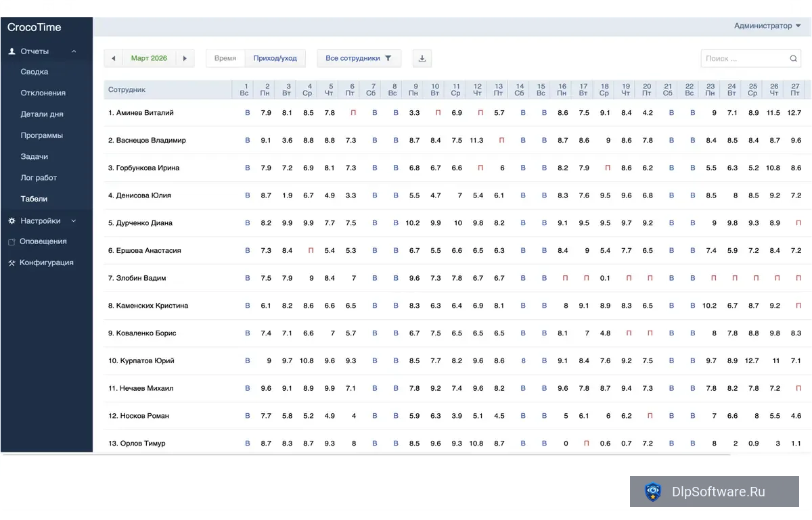Open the Март 2026 month picker
The height and width of the screenshot is (520, 812).
(149, 58)
